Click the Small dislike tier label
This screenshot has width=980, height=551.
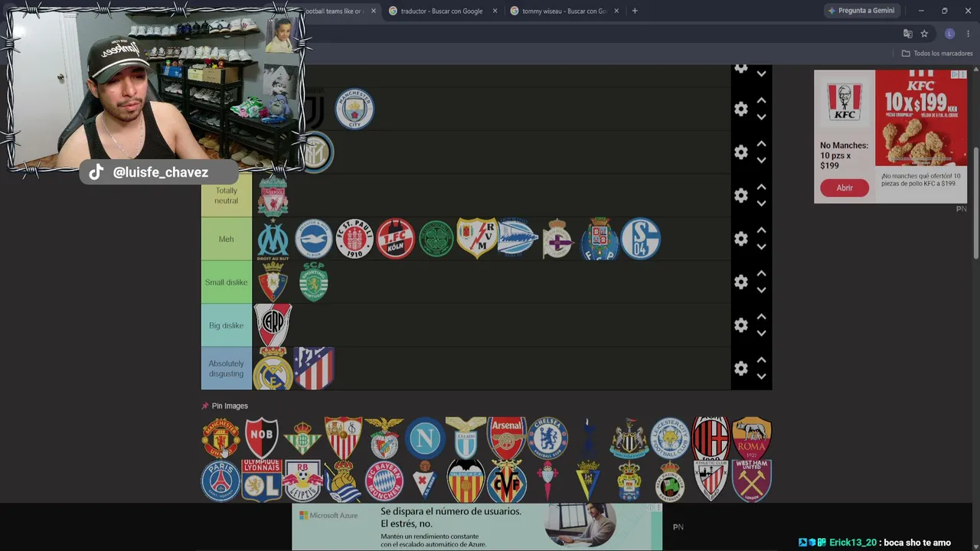pos(226,282)
